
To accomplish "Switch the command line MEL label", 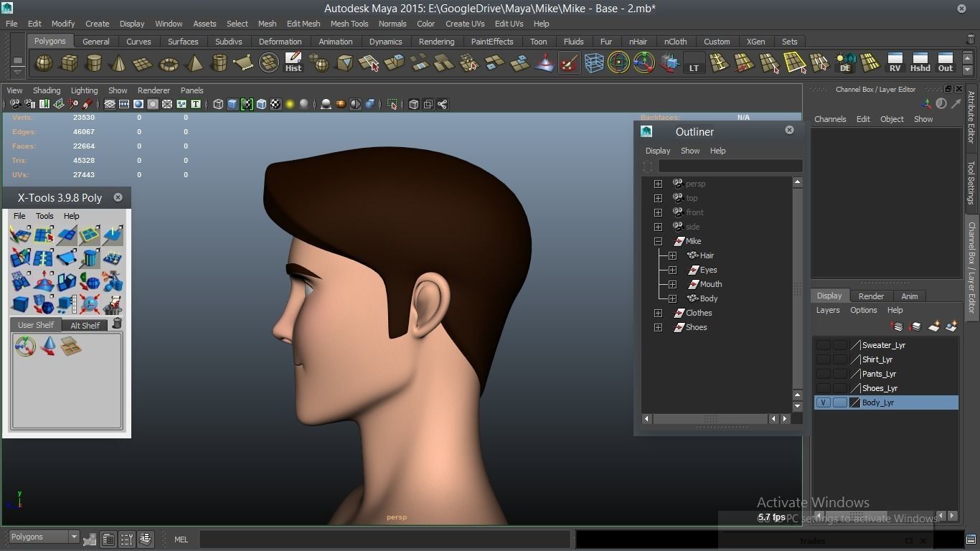I will pos(181,540).
